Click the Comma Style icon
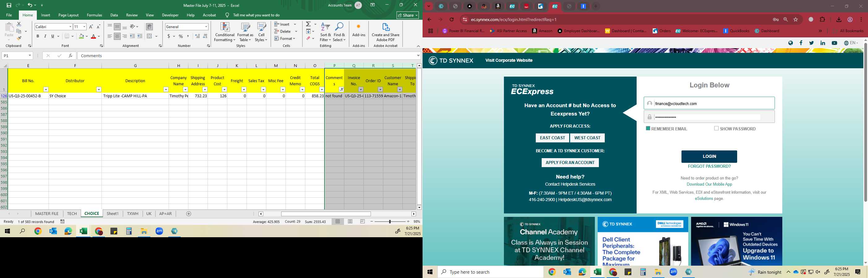The height and width of the screenshot is (278, 868). pyautogui.click(x=188, y=36)
